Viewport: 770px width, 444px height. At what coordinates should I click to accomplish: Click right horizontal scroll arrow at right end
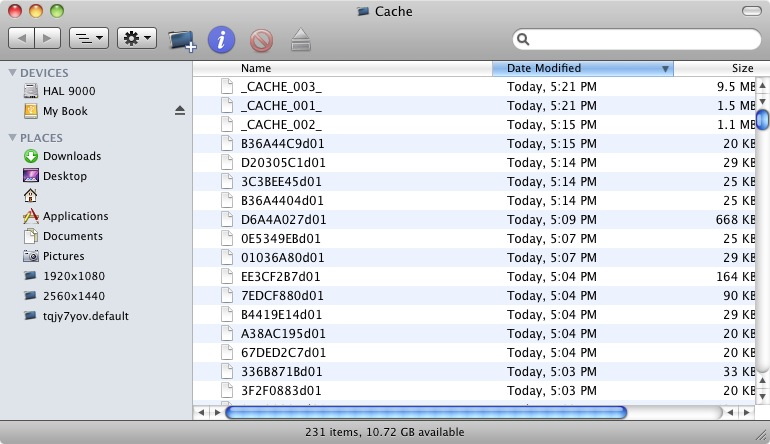[x=746, y=413]
